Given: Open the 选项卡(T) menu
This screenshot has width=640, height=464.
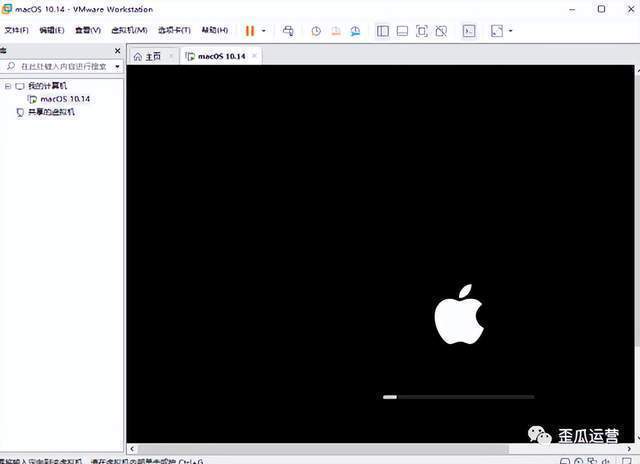Looking at the screenshot, I should (x=174, y=30).
